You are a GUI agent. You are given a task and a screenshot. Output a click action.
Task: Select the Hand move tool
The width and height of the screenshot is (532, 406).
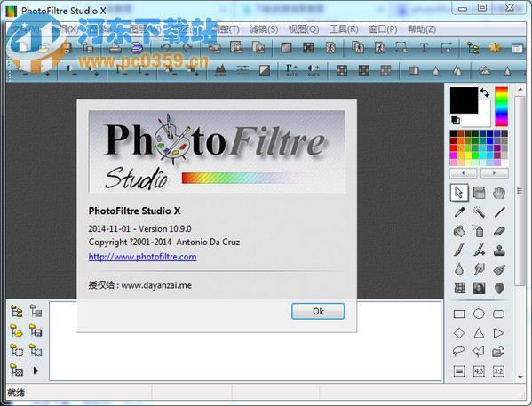point(499,193)
